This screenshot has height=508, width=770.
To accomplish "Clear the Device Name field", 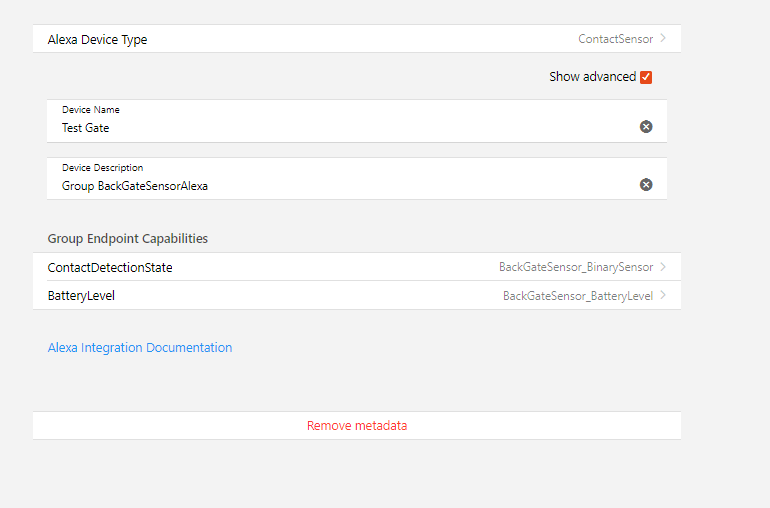I will (x=646, y=127).
